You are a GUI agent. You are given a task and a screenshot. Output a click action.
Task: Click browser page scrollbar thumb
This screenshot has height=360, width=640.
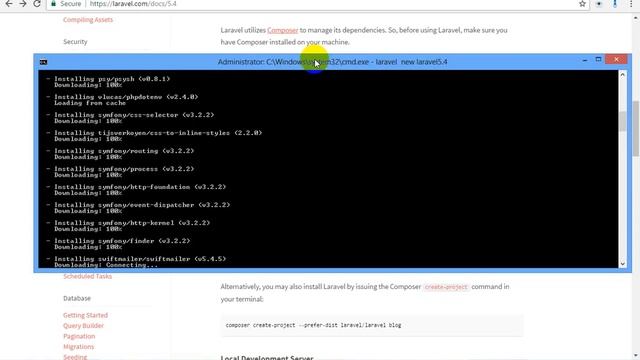[x=636, y=129]
